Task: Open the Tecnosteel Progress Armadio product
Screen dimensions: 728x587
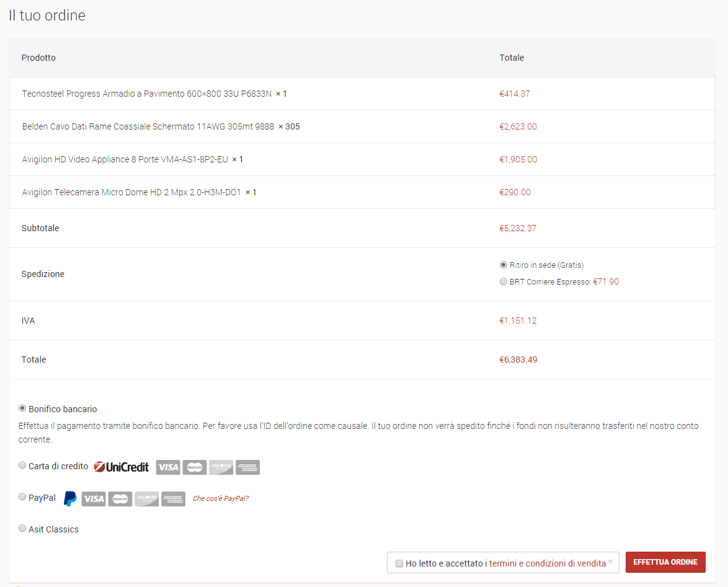Action: coord(147,94)
